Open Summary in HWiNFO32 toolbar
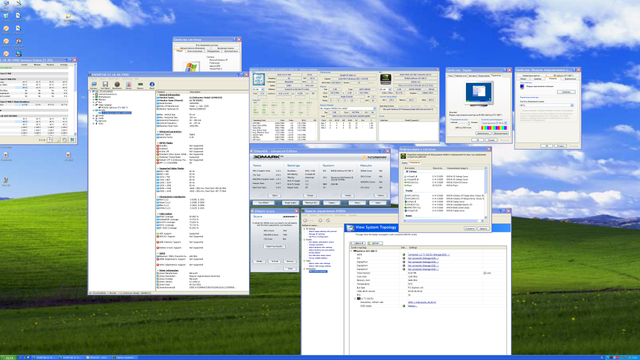The height and width of the screenshot is (360, 640). click(x=94, y=85)
